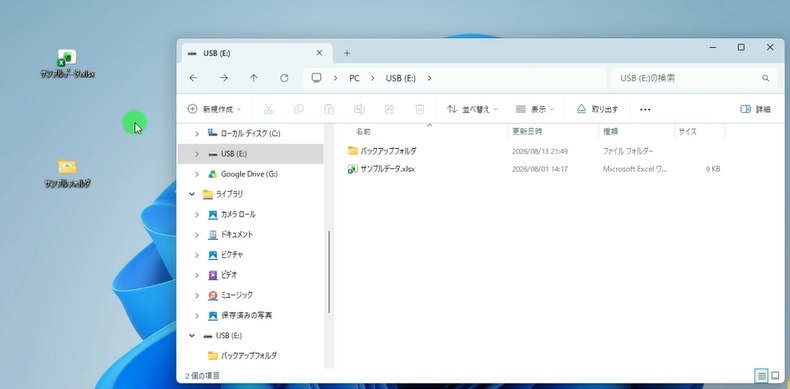Open chevron after USB (E:) breadcrumb
The image size is (790, 389).
429,78
